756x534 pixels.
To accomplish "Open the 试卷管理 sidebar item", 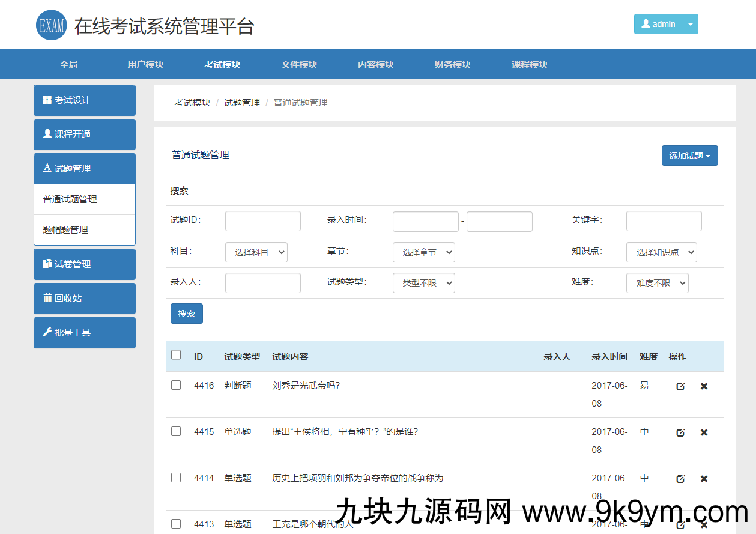I will coord(84,264).
